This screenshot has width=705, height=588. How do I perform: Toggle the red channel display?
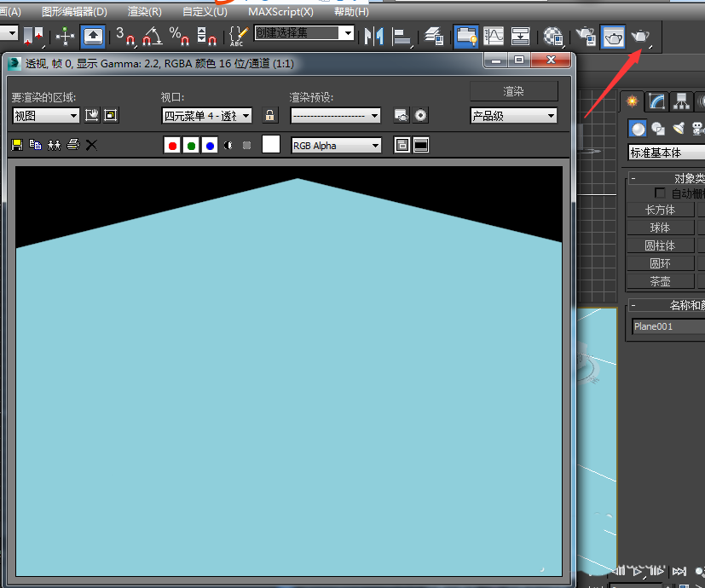coord(172,146)
